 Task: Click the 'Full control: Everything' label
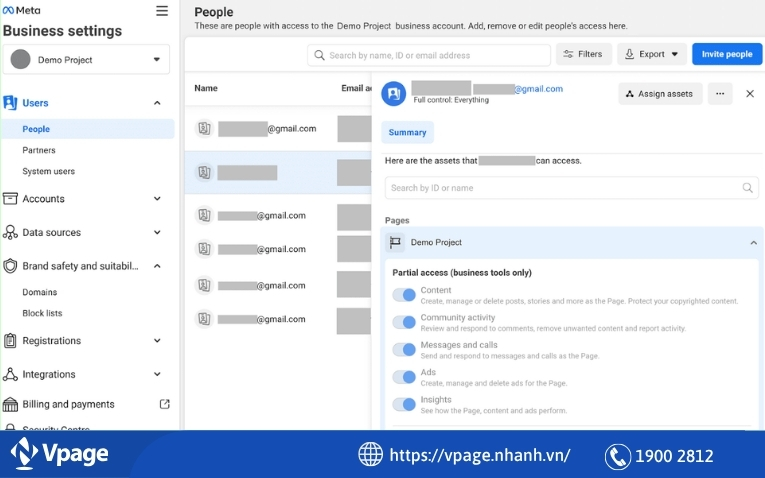coord(451,100)
